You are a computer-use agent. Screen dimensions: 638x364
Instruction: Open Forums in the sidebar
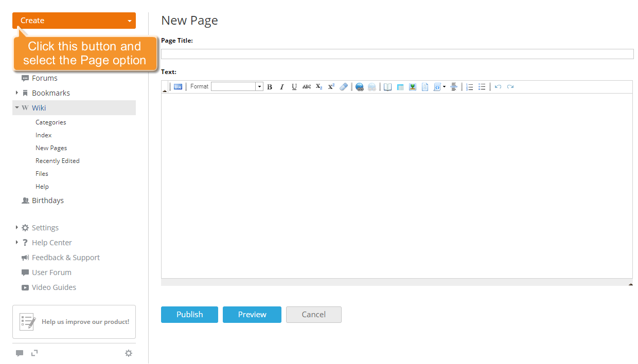[44, 78]
